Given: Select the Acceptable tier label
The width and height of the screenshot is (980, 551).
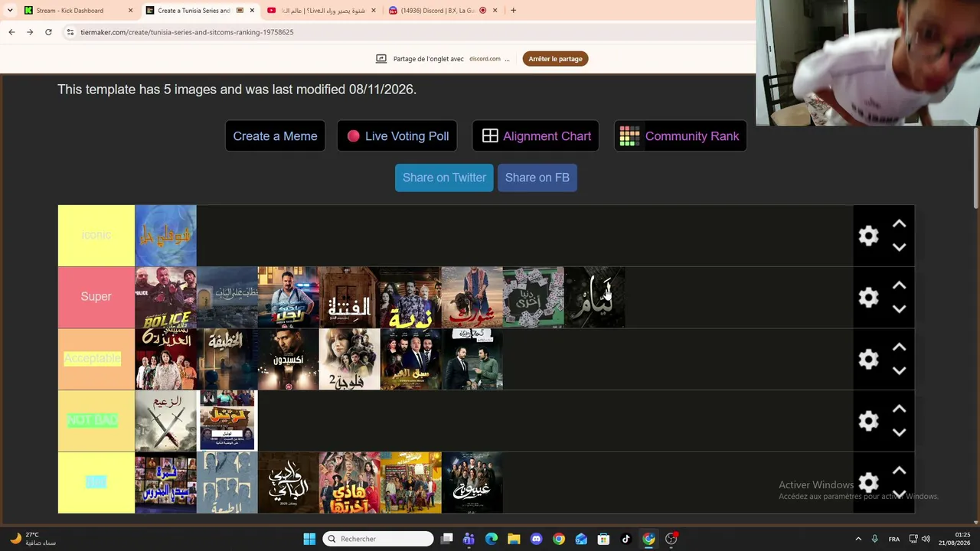Looking at the screenshot, I should [96, 359].
